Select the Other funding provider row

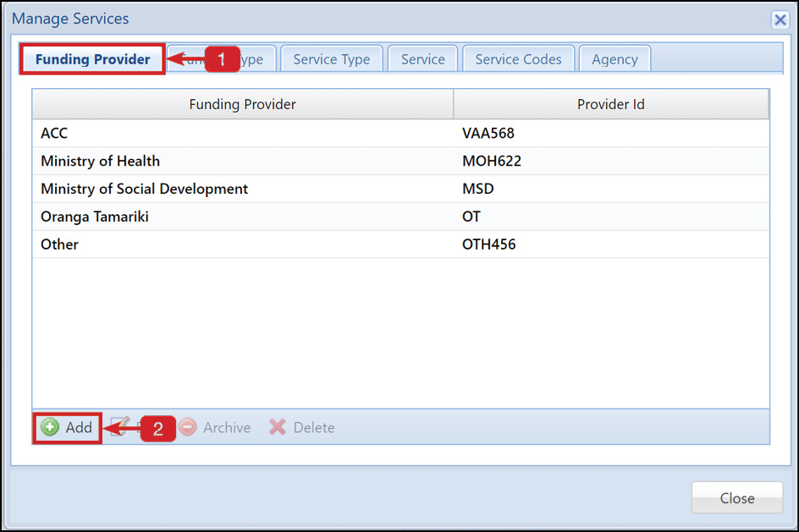pos(400,244)
